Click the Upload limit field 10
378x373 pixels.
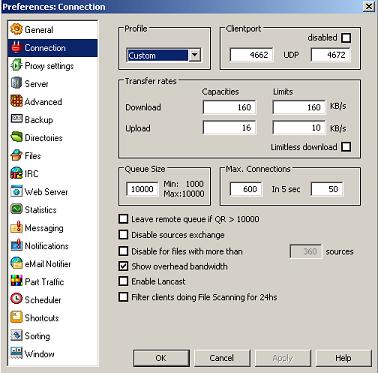coord(299,128)
